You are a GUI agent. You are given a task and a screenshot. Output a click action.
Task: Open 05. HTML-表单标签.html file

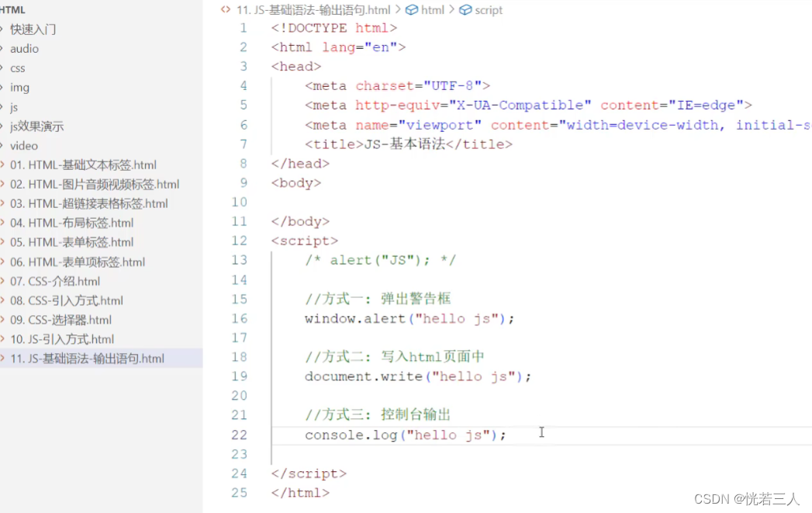tap(72, 242)
